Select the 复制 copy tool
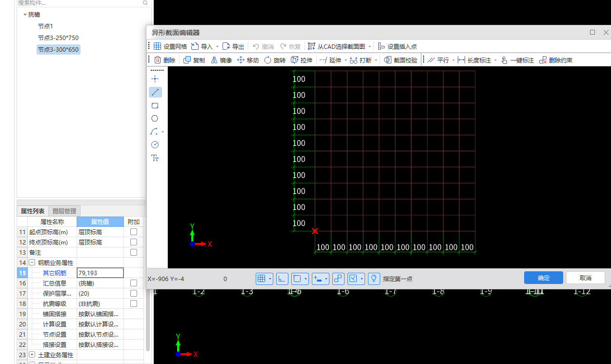This screenshot has width=611, height=364. pos(194,60)
